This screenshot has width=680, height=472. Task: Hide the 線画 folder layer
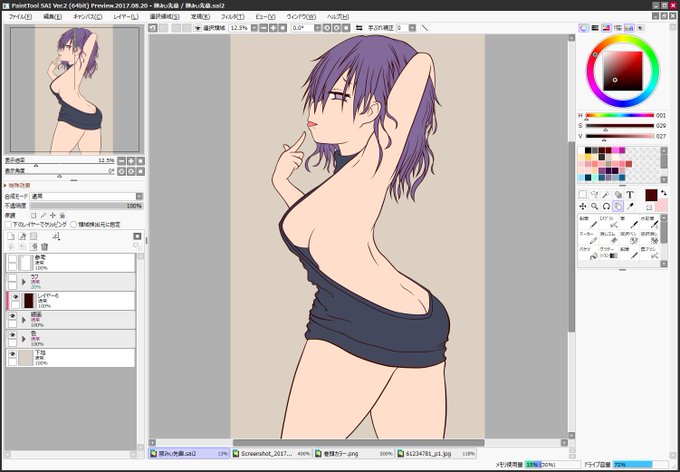pos(13,316)
